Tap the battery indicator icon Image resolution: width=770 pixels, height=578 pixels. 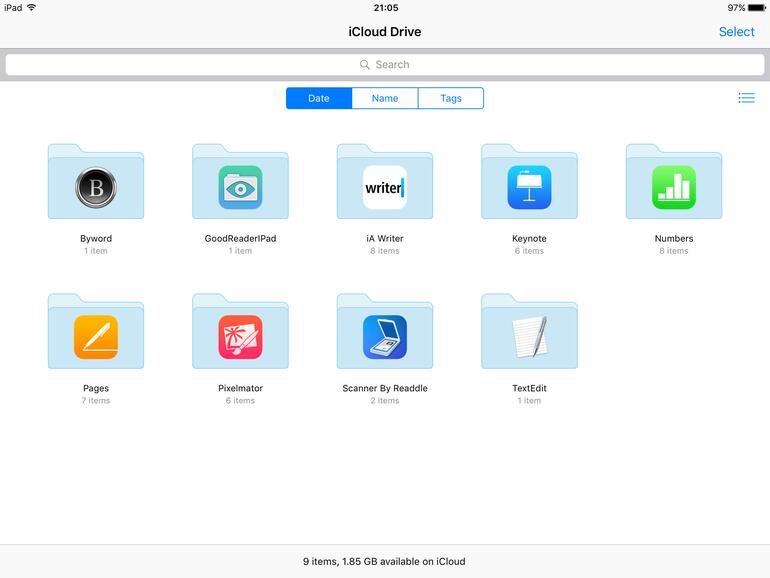tap(757, 8)
